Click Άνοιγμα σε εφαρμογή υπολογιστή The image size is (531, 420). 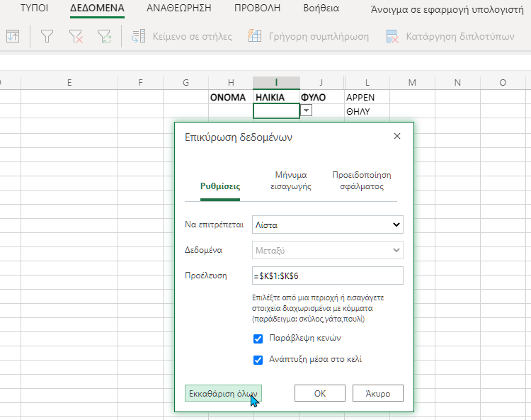pos(447,9)
